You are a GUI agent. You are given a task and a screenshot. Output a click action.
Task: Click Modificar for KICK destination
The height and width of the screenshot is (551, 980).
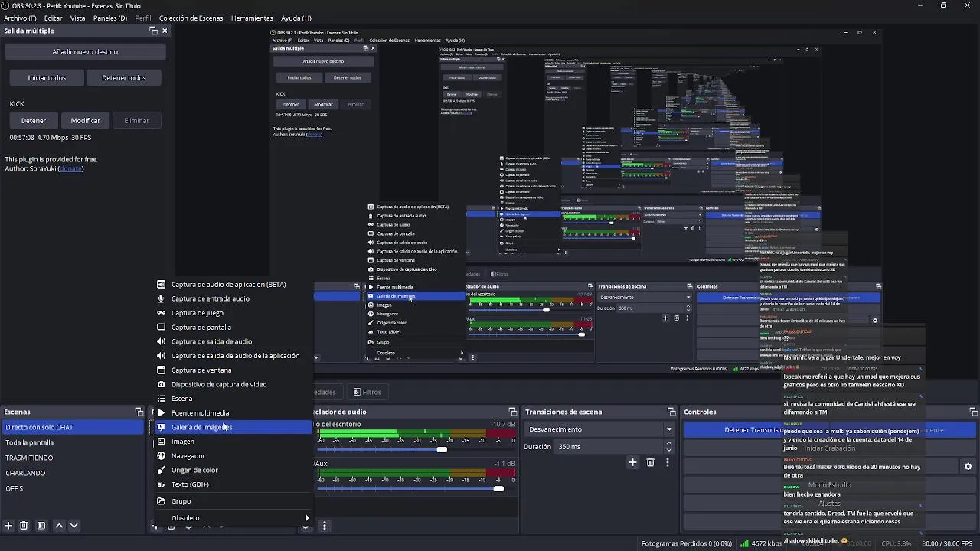coord(86,120)
